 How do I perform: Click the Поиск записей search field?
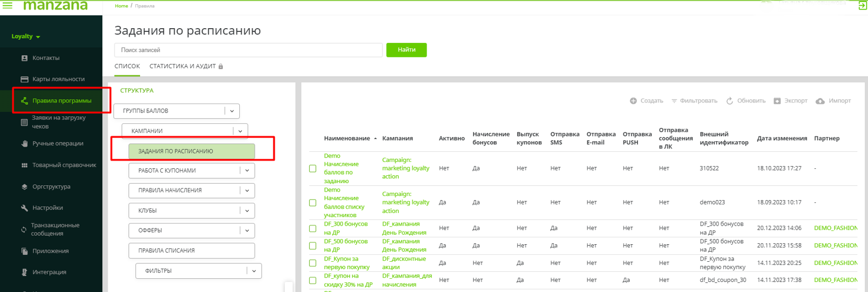(248, 50)
